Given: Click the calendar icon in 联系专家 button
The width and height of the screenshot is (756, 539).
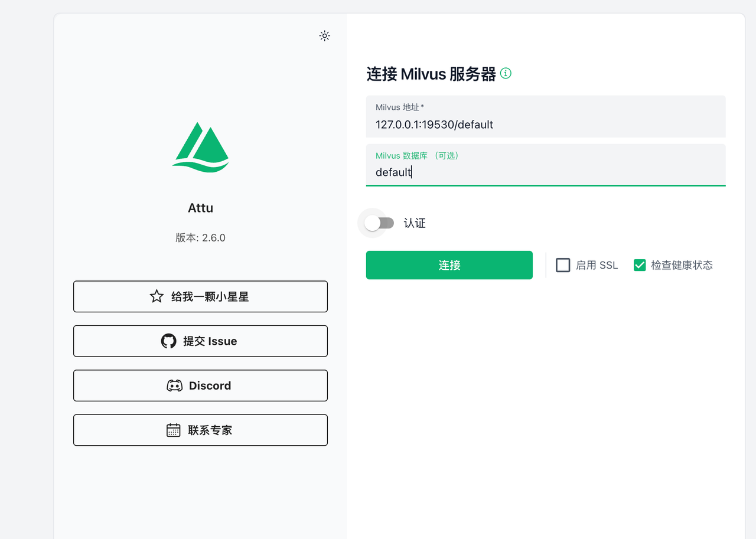Looking at the screenshot, I should coord(174,430).
